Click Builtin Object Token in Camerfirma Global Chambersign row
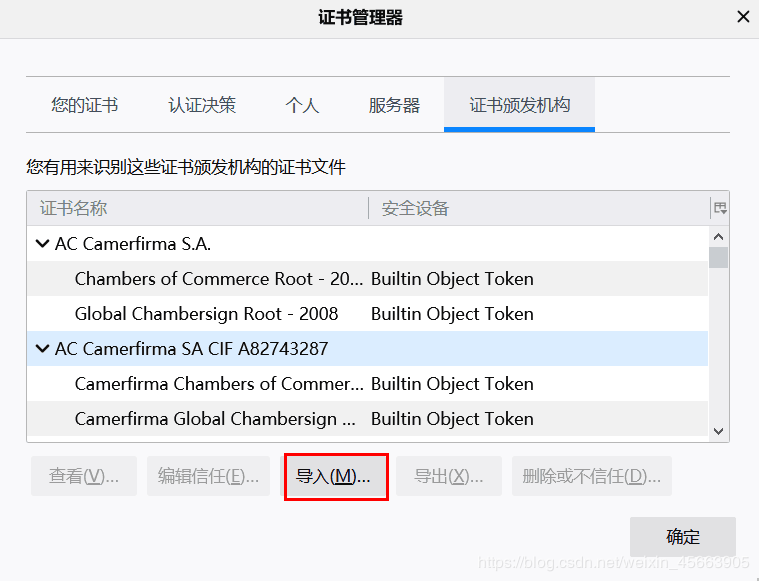The image size is (759, 581). coord(452,419)
